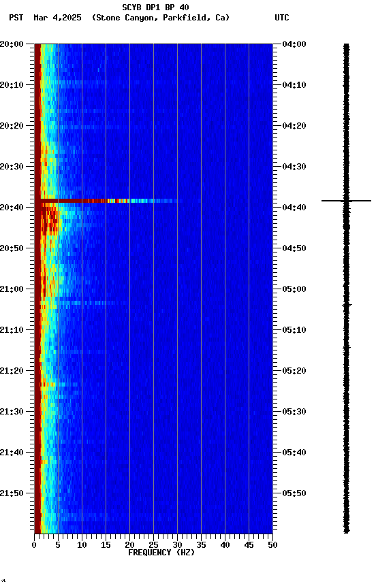Click the 'PST' timezone label

(x=16, y=18)
